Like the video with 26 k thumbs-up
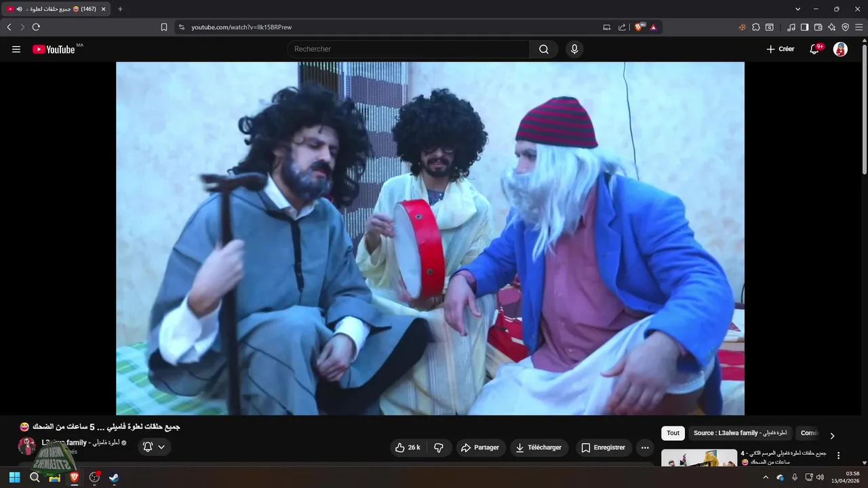Viewport: 868px width, 488px height. tap(408, 447)
